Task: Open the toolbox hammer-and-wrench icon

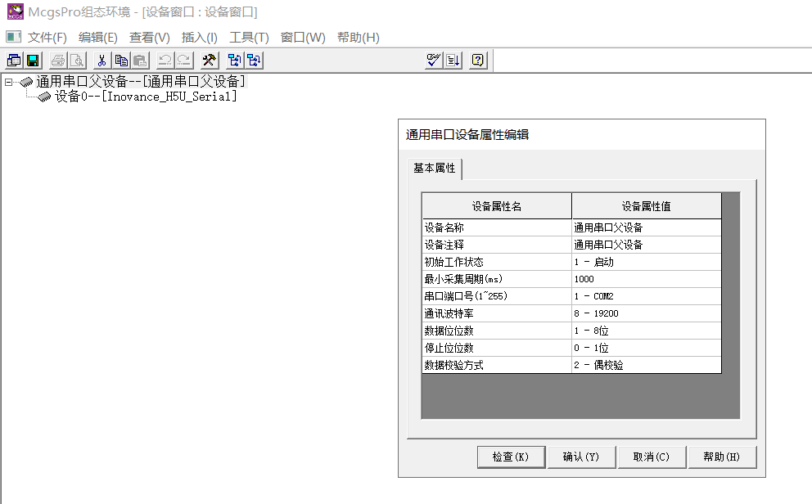Action: coord(209,60)
